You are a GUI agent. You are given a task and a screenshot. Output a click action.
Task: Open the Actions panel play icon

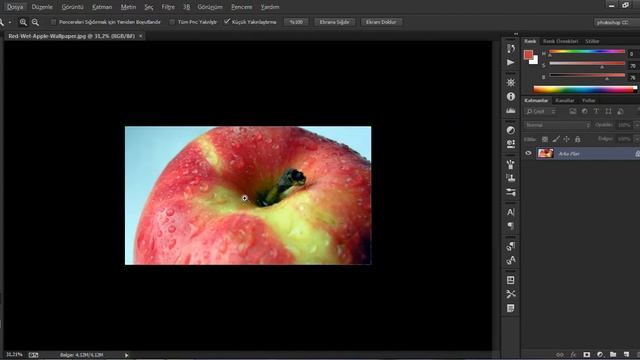click(x=511, y=62)
